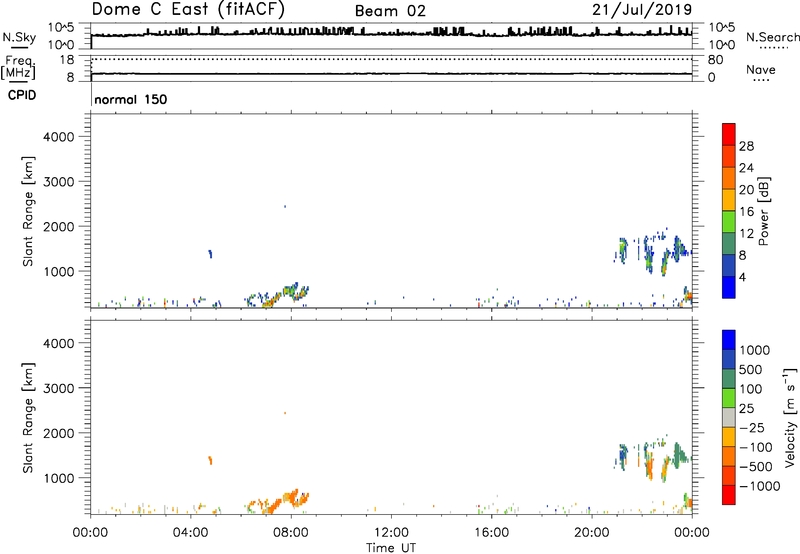Click the 'normal 150' CPID text

[131, 99]
